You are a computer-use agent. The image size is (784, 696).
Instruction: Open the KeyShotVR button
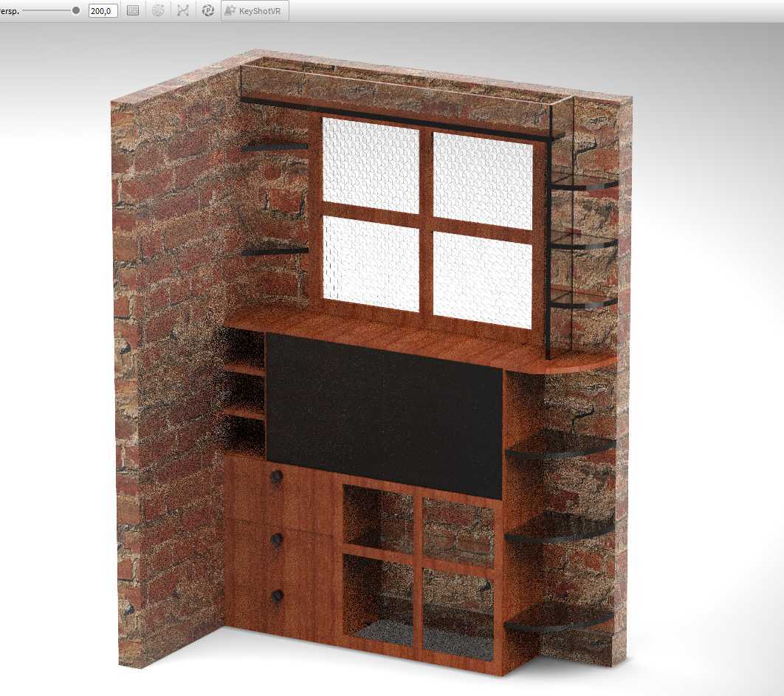pos(255,10)
